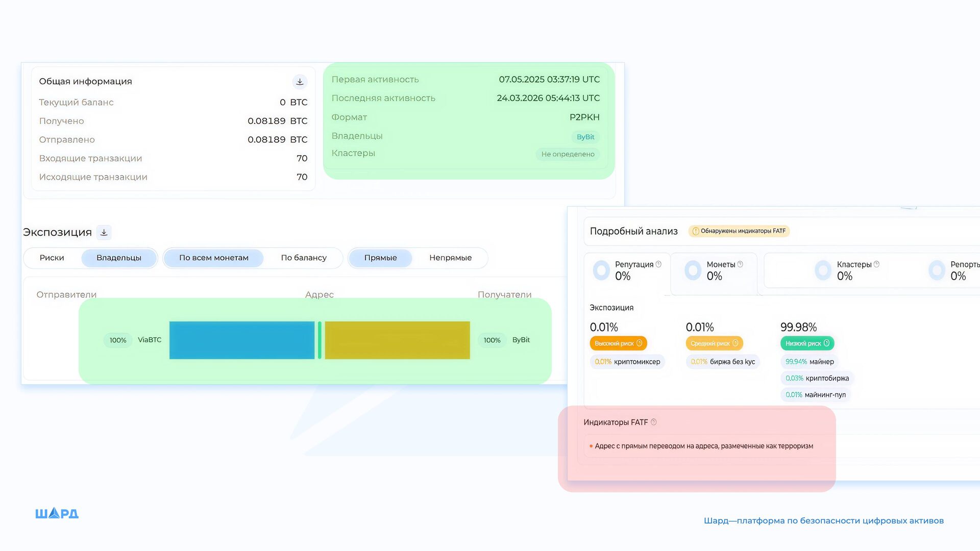Click the help icon beside Монеты

(740, 264)
